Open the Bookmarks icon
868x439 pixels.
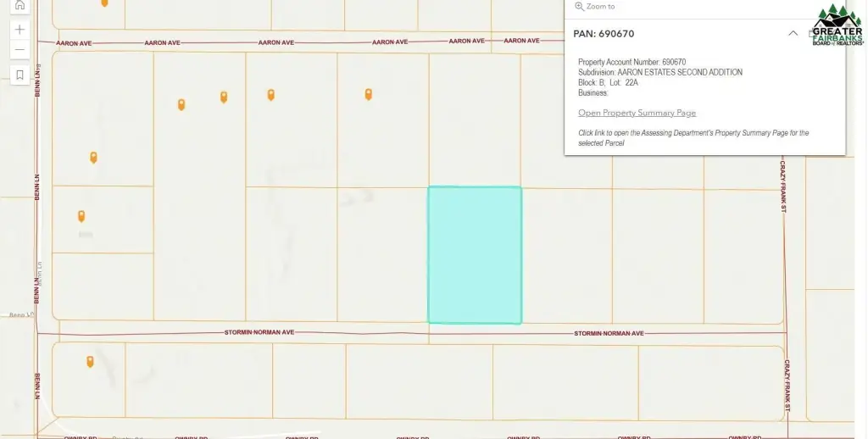pos(19,75)
